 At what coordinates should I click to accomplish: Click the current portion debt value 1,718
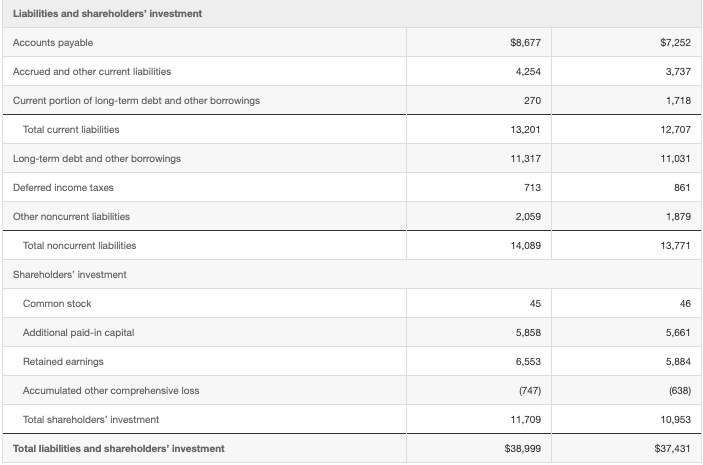click(678, 100)
